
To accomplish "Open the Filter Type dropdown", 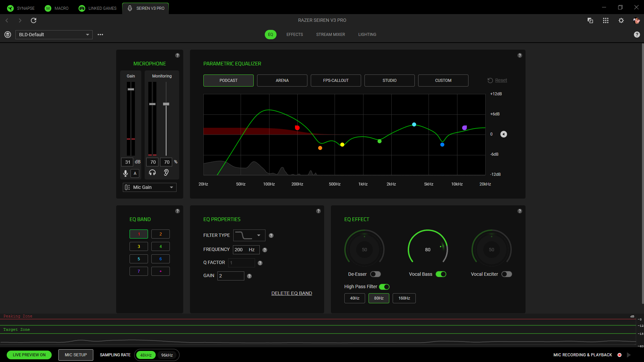I will (249, 236).
